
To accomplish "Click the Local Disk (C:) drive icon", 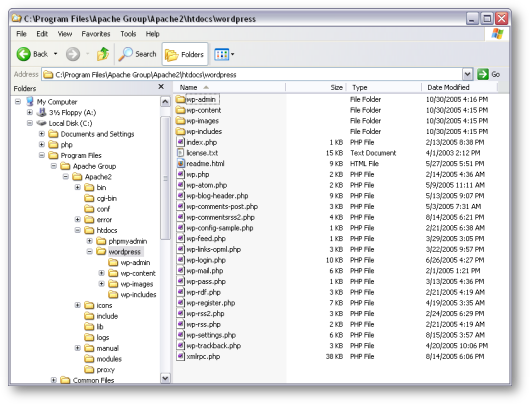I will click(42, 123).
